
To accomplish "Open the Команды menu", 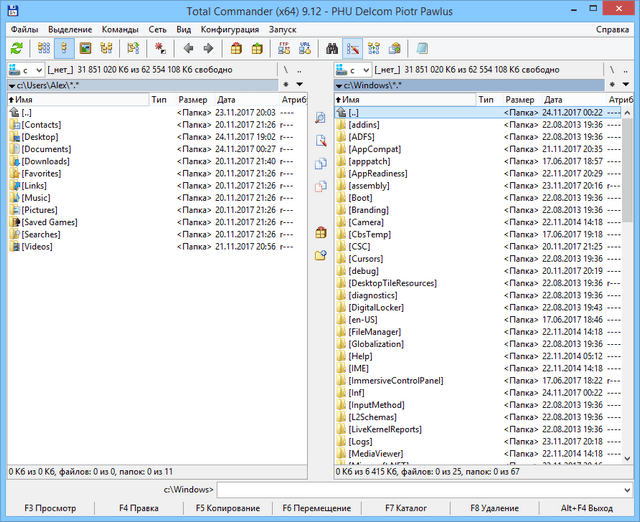I will 120,29.
